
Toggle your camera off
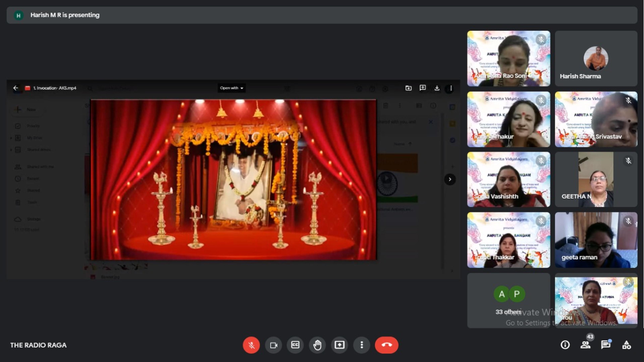coord(274,345)
